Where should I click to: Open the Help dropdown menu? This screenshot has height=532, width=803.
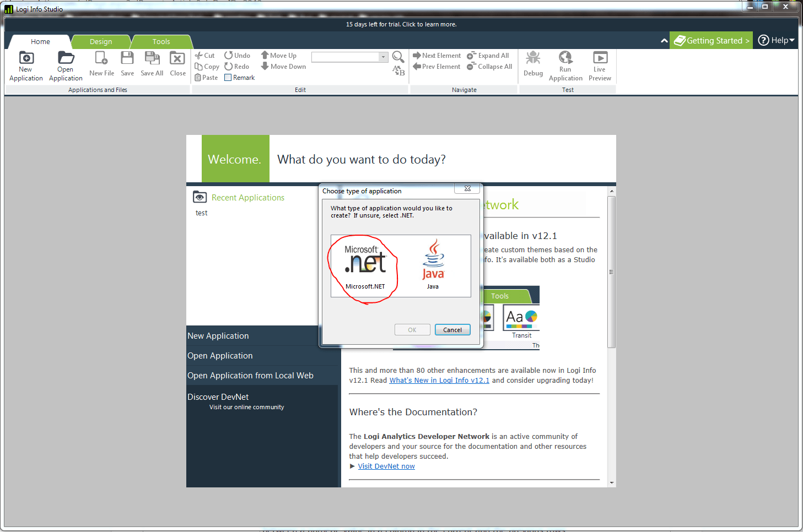(776, 40)
